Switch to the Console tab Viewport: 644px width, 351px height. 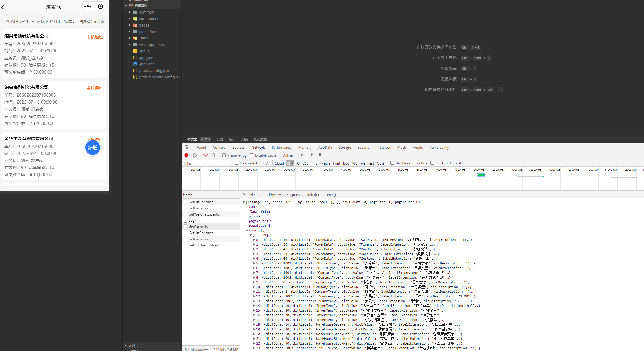219,148
